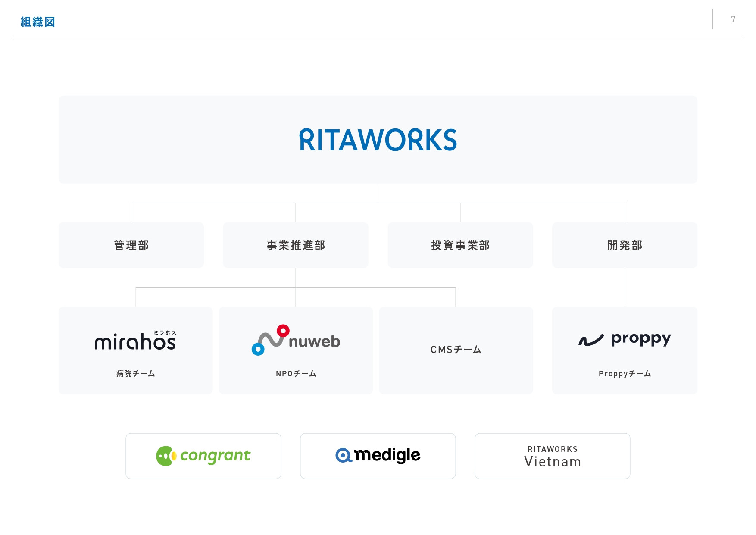Viewport: 756px width, 535px height.
Task: Collapse the RITAWORKS top-level connector
Action: coord(378,194)
